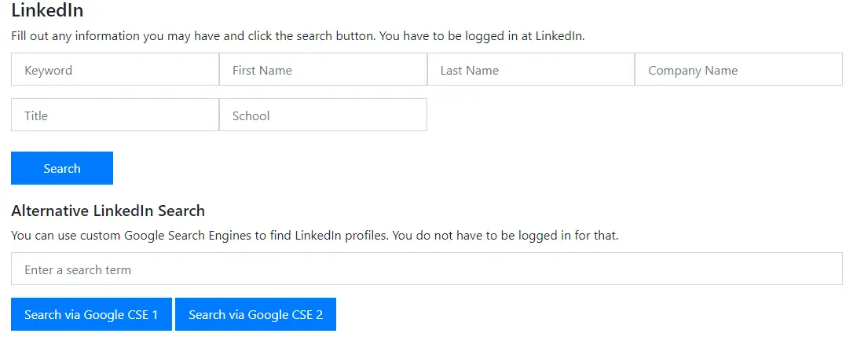This screenshot has width=868, height=337.
Task: Select the School text field
Action: 323,115
